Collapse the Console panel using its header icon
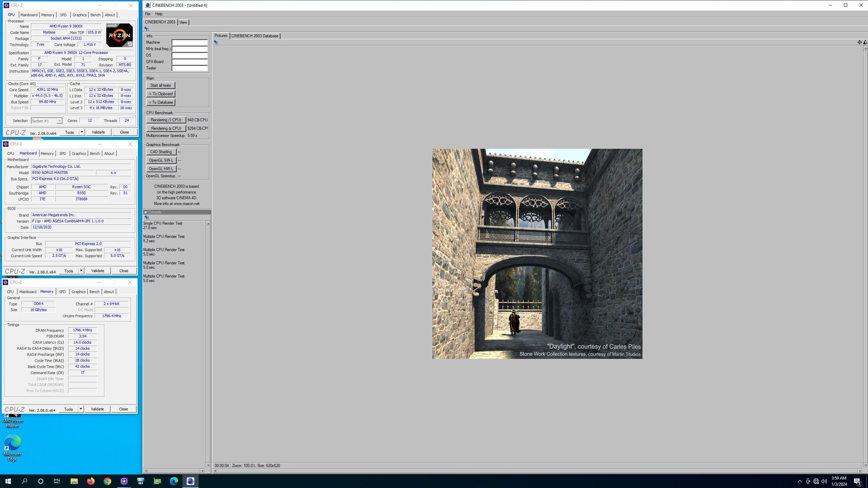This screenshot has width=868, height=488. tap(145, 212)
